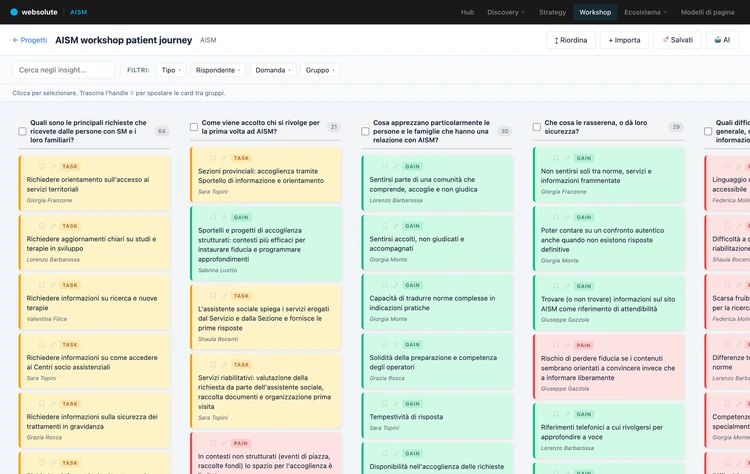Image resolution: width=750 pixels, height=474 pixels.
Task: Bookmark 'Sentirsi parte di una comunità' card
Action: point(385,166)
